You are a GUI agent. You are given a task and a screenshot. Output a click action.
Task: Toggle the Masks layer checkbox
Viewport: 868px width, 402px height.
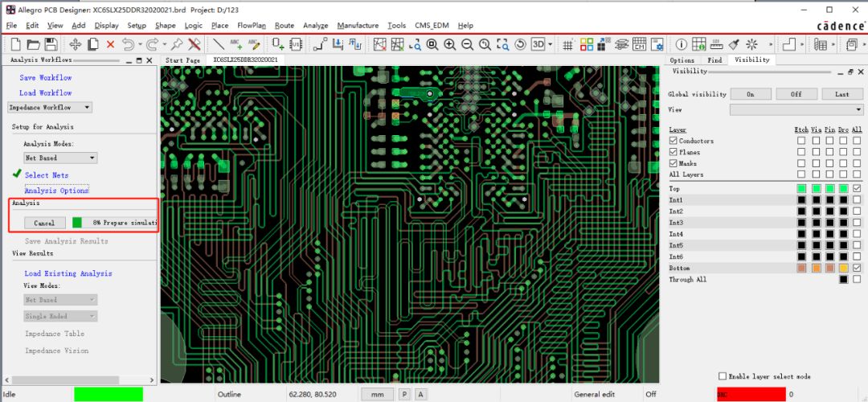coord(674,163)
